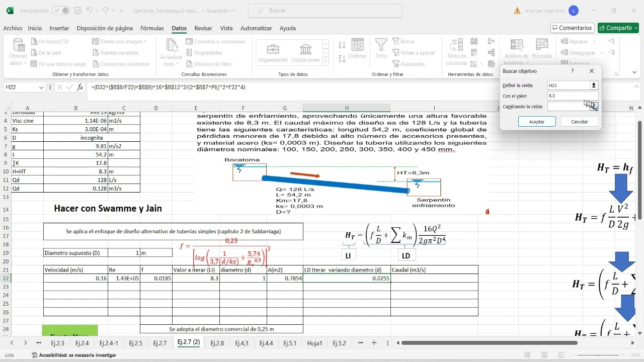The height and width of the screenshot is (362, 644).
Task: Expand the Name Box dropdown
Action: click(x=41, y=87)
